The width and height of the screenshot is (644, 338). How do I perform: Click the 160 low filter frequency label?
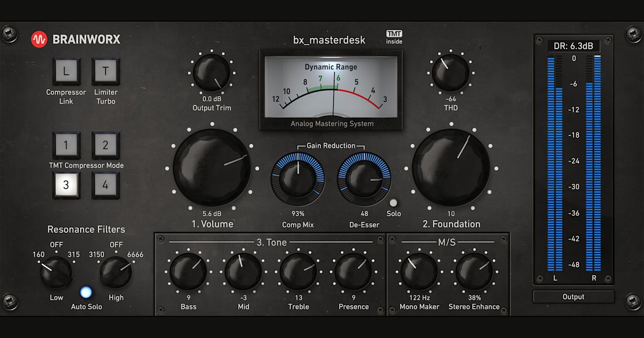[x=39, y=254]
